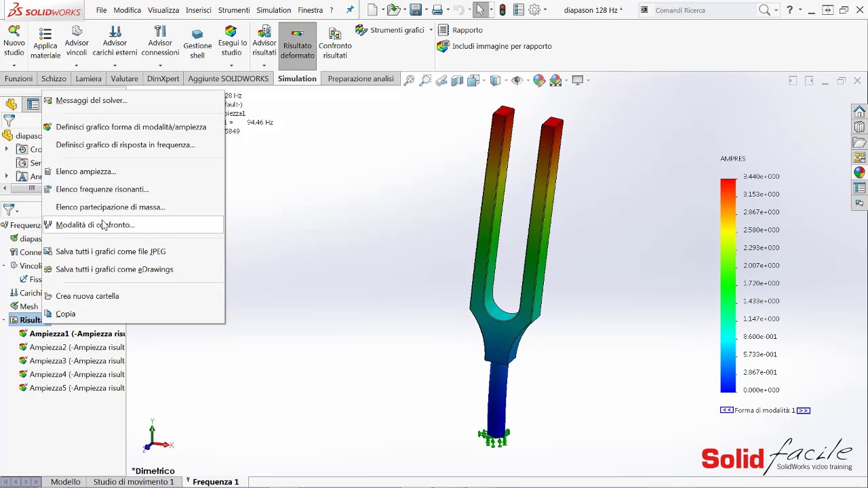Click Nuovo studio in the ribbon
868x488 pixels.
click(14, 42)
